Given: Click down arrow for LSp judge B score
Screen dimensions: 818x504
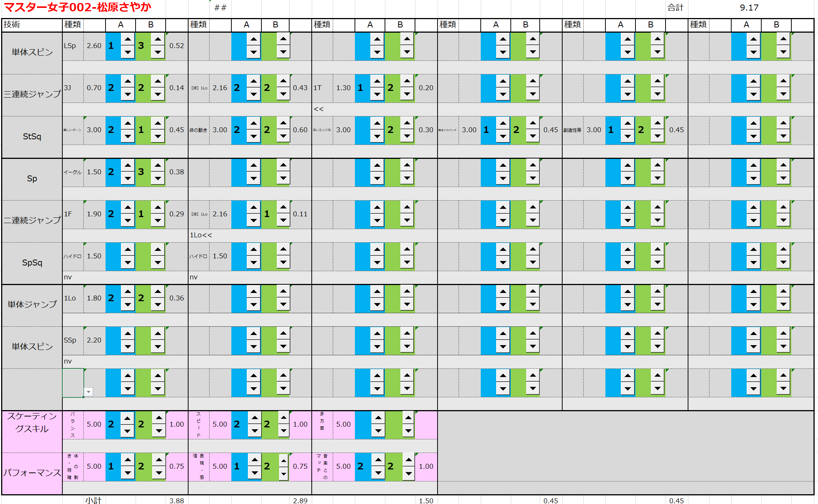Looking at the screenshot, I should tap(158, 52).
